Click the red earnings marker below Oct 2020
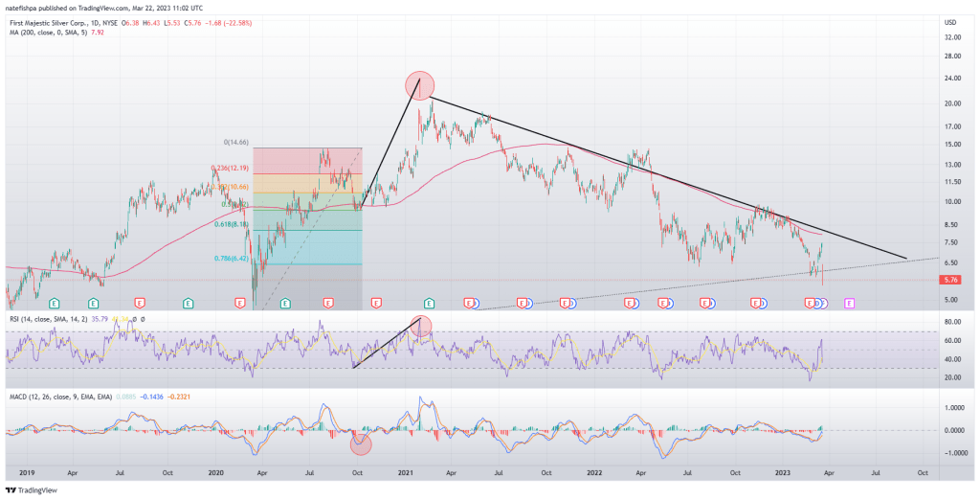Viewport: 980px width, 500px height. [375, 303]
